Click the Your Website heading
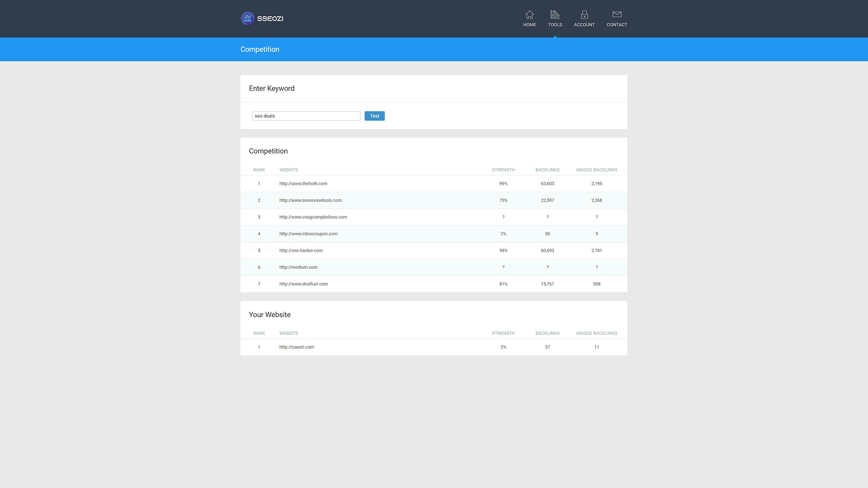868x488 pixels. 270,315
